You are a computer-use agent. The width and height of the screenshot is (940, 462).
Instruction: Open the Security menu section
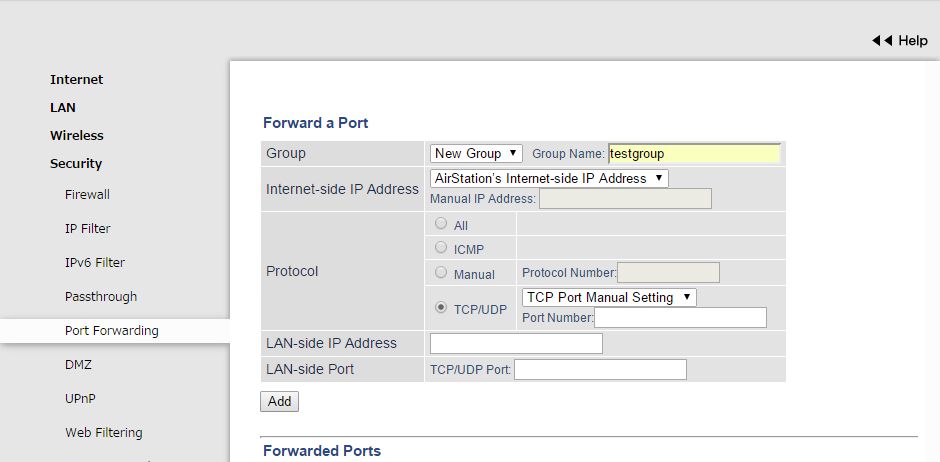76,164
